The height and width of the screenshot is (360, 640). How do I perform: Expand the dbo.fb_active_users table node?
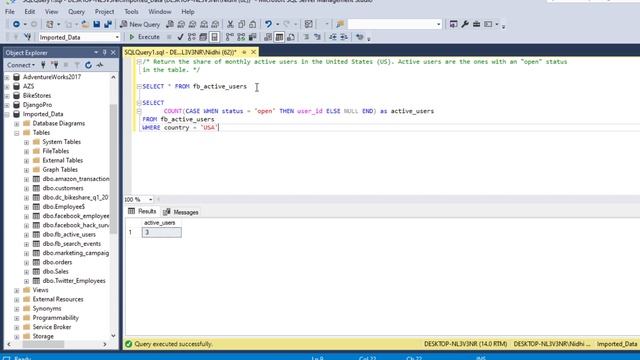tap(27, 235)
